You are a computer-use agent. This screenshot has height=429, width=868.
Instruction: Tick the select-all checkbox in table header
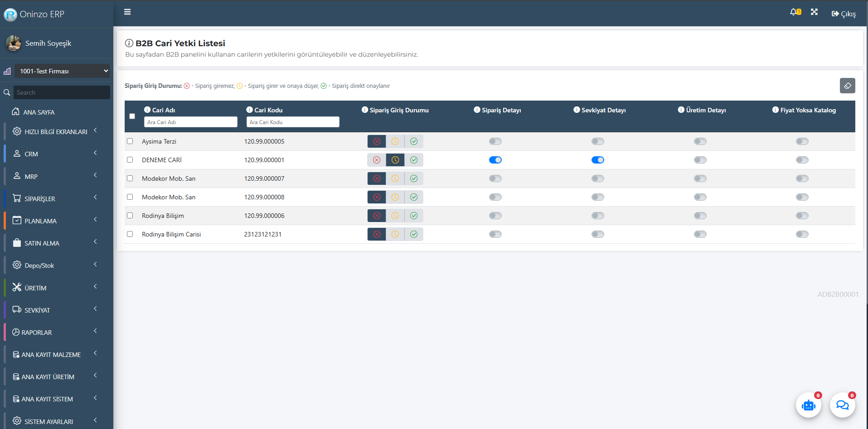pyautogui.click(x=132, y=116)
